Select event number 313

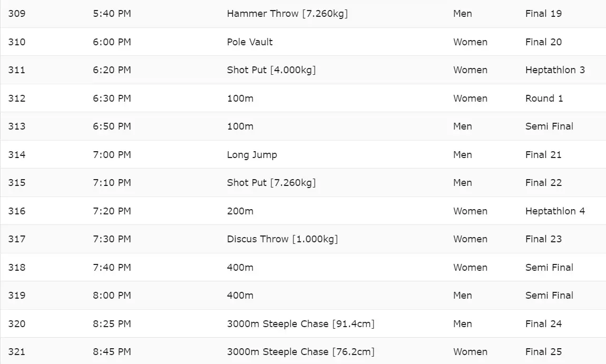click(x=17, y=126)
